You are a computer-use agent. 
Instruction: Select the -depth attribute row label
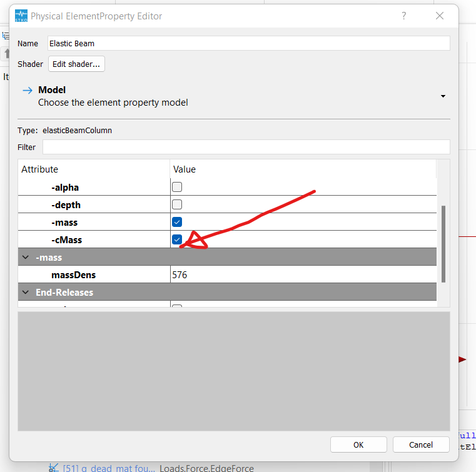point(66,205)
